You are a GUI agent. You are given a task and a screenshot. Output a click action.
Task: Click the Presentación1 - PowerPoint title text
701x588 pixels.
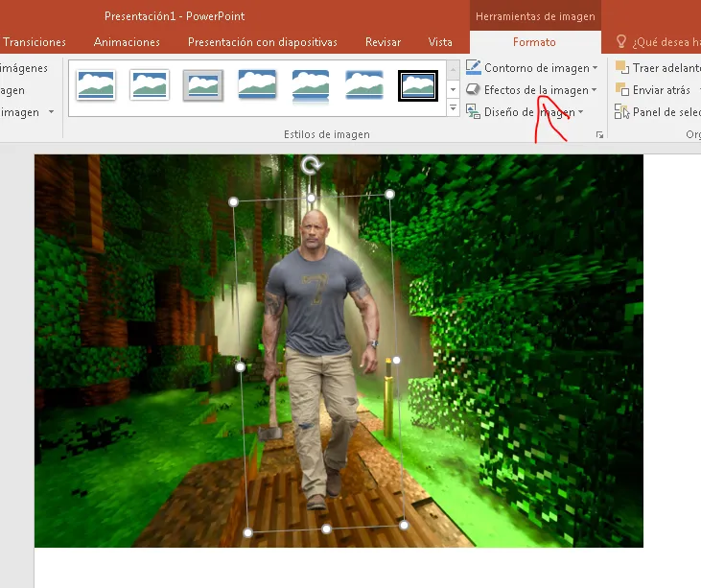(x=175, y=16)
